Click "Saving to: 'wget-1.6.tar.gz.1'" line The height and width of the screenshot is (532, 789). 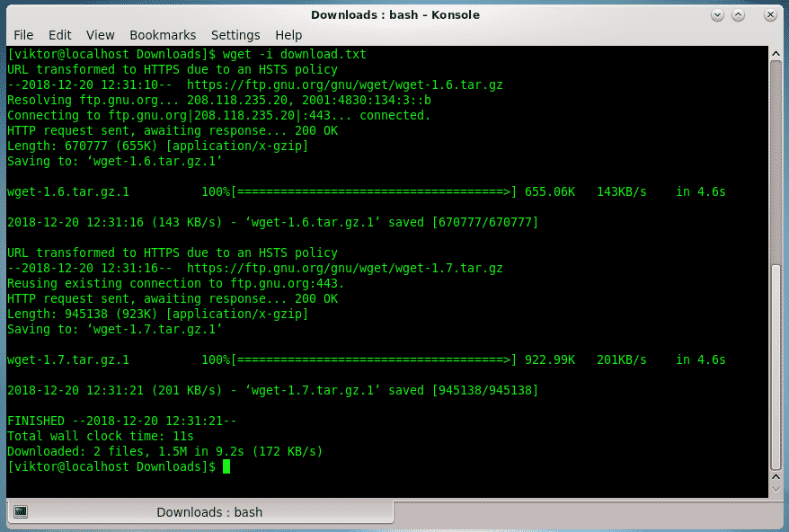point(115,161)
